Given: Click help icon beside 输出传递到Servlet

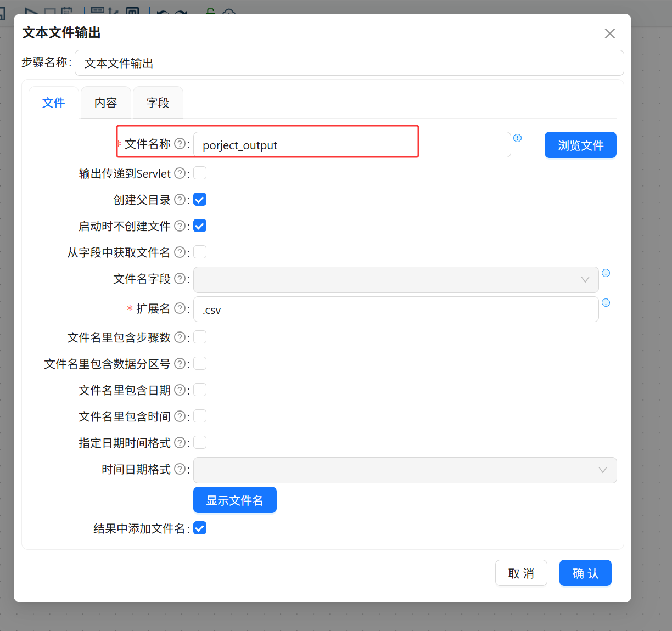Looking at the screenshot, I should pos(180,173).
